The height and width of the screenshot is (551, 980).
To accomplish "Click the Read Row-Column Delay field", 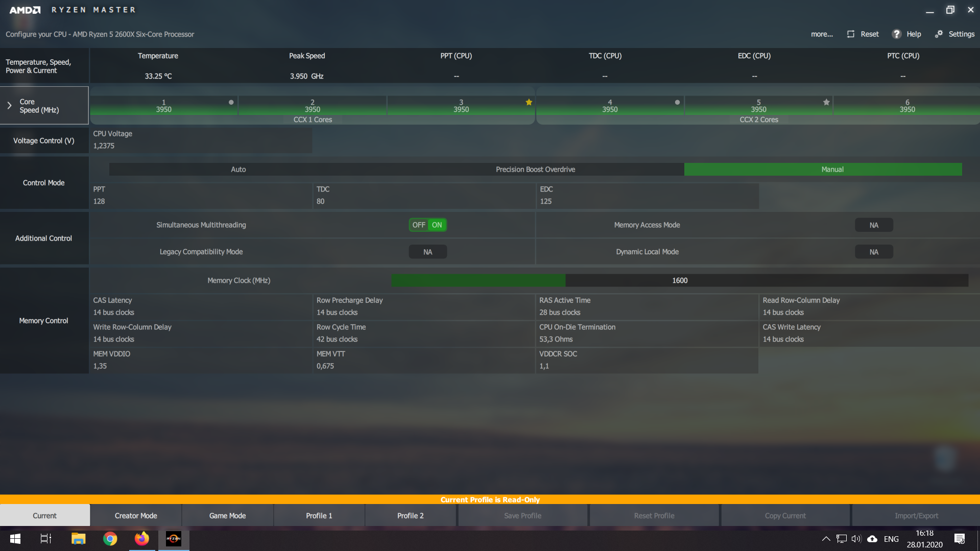I will click(x=870, y=306).
